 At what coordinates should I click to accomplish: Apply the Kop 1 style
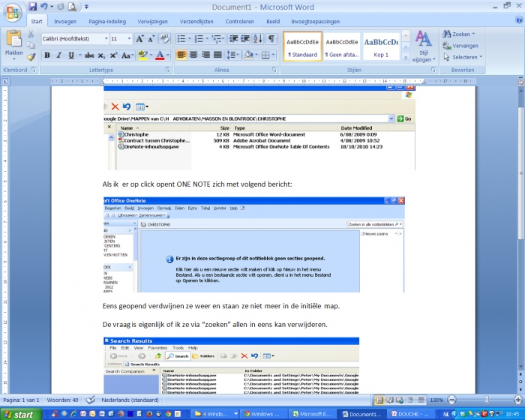tap(381, 46)
